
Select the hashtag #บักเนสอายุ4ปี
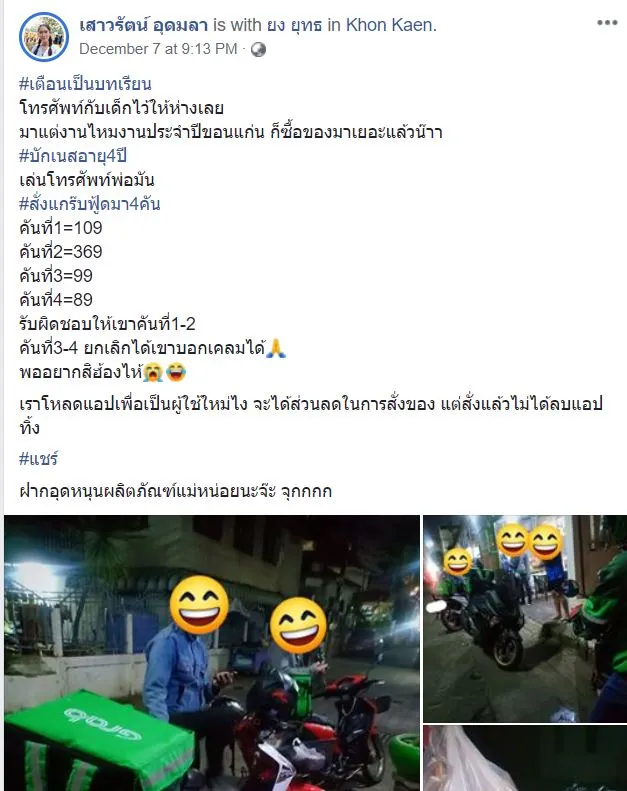click(x=73, y=156)
